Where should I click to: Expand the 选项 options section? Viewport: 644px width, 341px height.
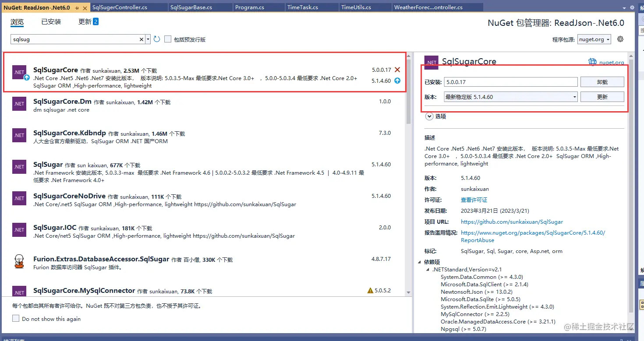click(429, 116)
